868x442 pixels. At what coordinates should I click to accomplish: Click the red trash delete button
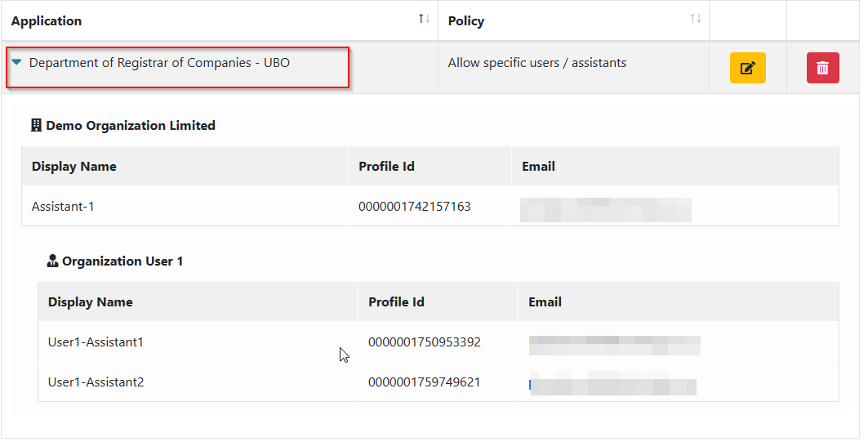pos(822,68)
